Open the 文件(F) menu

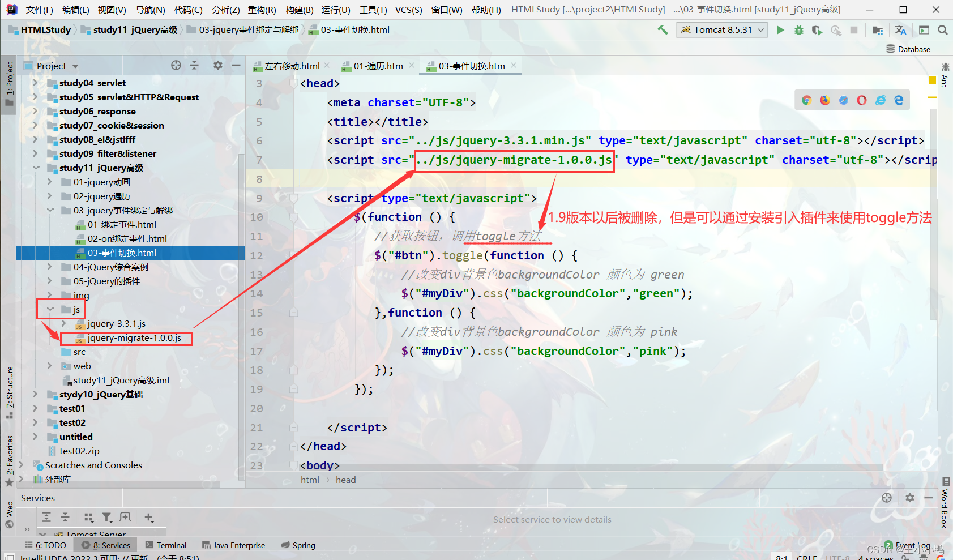coord(39,10)
